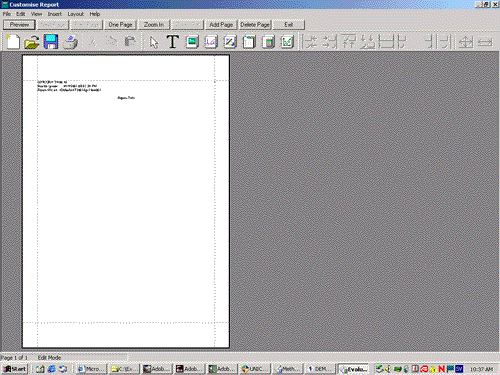Switch to the 'DEM...' taskbar window
The image size is (500, 375).
coord(320,369)
